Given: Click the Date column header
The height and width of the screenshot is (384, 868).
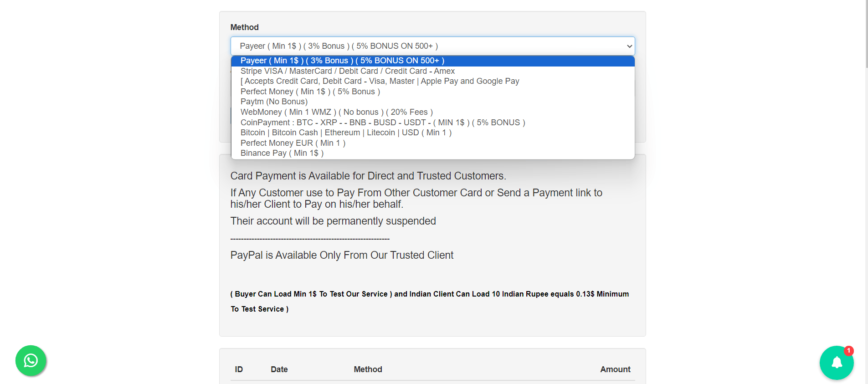Looking at the screenshot, I should tap(279, 369).
